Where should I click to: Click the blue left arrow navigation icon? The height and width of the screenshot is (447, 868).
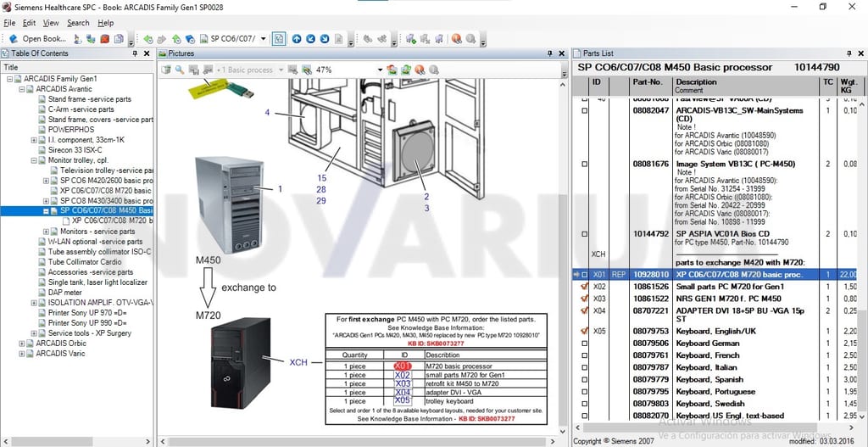click(310, 39)
